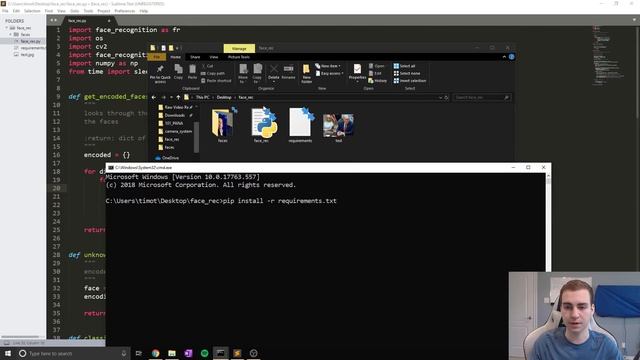This screenshot has height=360, width=640.
Task: Switch to the Picture Tools tab
Action: [239, 57]
